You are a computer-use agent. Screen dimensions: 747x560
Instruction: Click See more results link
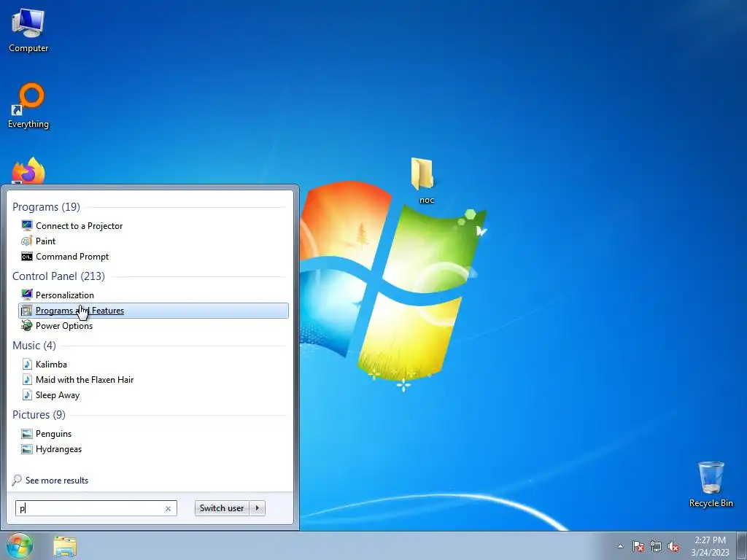(x=57, y=481)
